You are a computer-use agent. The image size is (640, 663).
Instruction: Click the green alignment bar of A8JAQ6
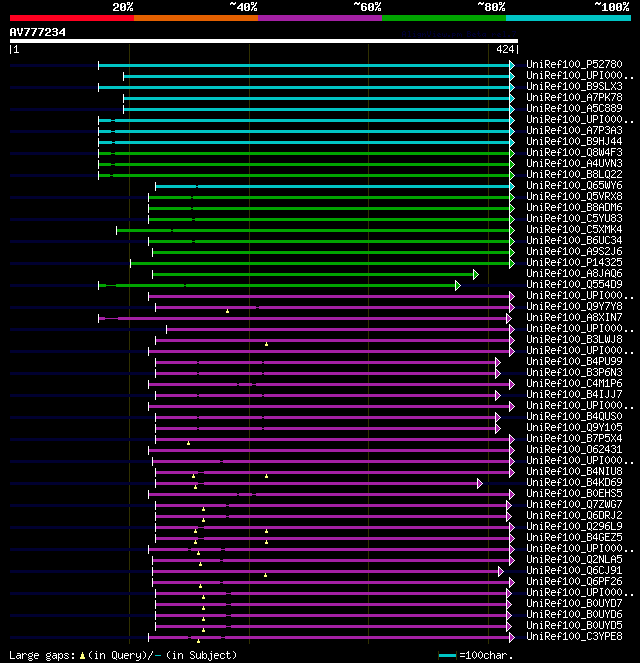(x=313, y=274)
